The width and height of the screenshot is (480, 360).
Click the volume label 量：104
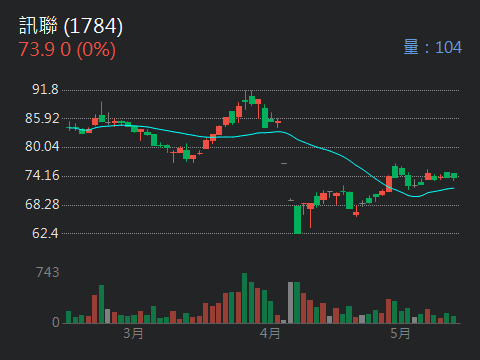coord(432,47)
